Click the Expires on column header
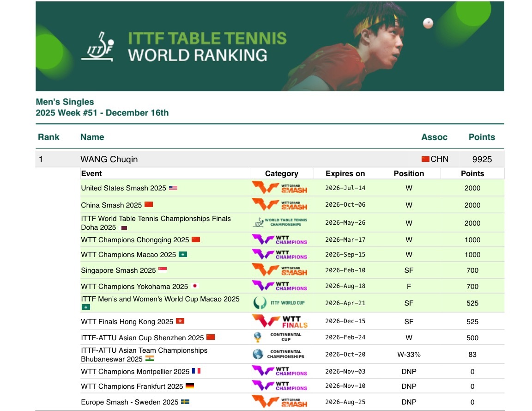The width and height of the screenshot is (532, 411). [x=345, y=173]
